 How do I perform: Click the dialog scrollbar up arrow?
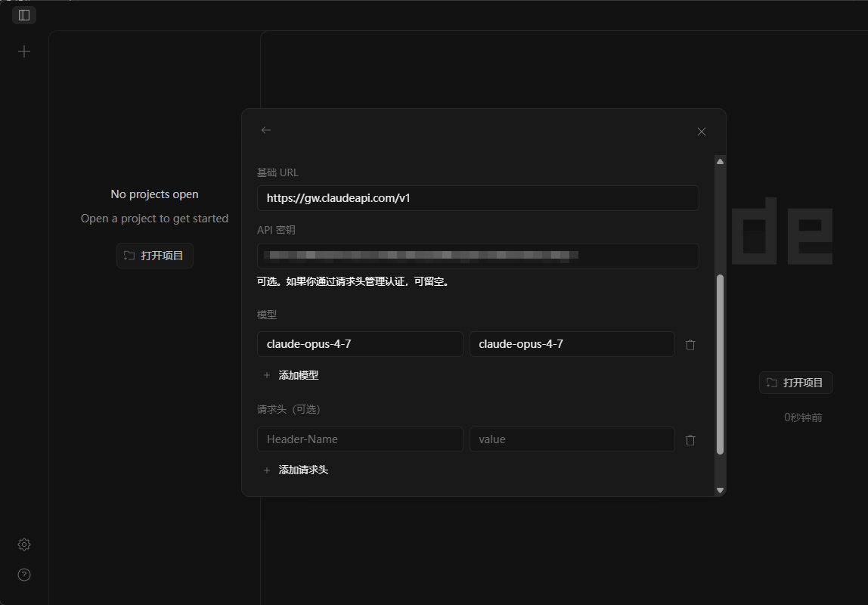tap(721, 162)
